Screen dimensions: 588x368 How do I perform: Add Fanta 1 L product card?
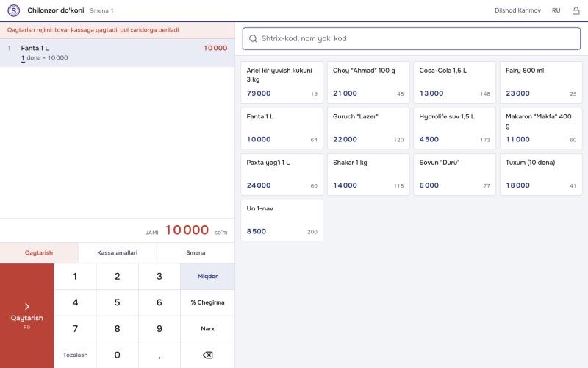tap(282, 128)
